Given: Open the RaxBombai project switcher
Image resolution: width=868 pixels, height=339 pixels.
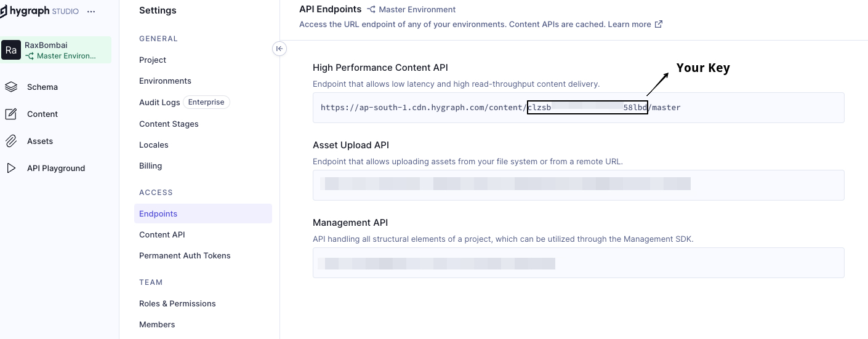Looking at the screenshot, I should pos(56,50).
